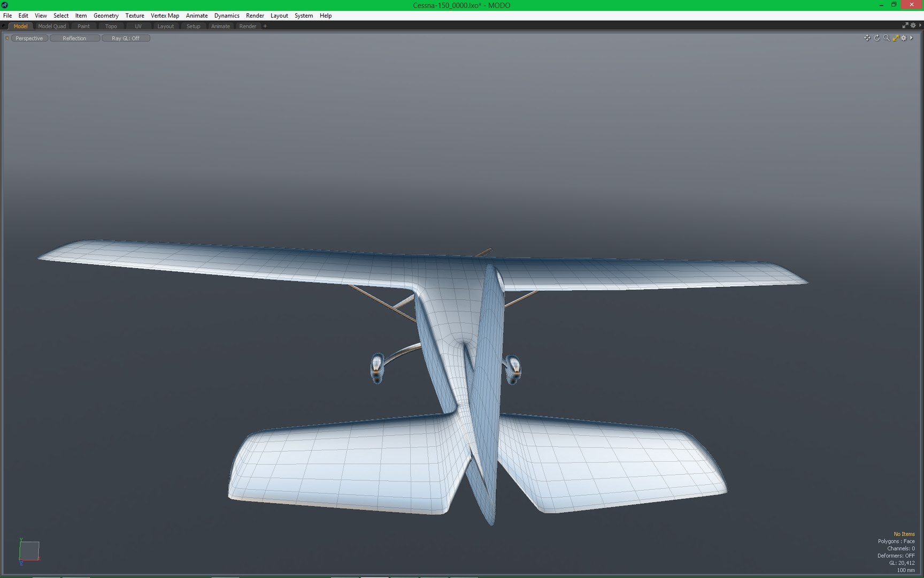
Task: Click the orange viewport indicator dot
Action: point(7,38)
